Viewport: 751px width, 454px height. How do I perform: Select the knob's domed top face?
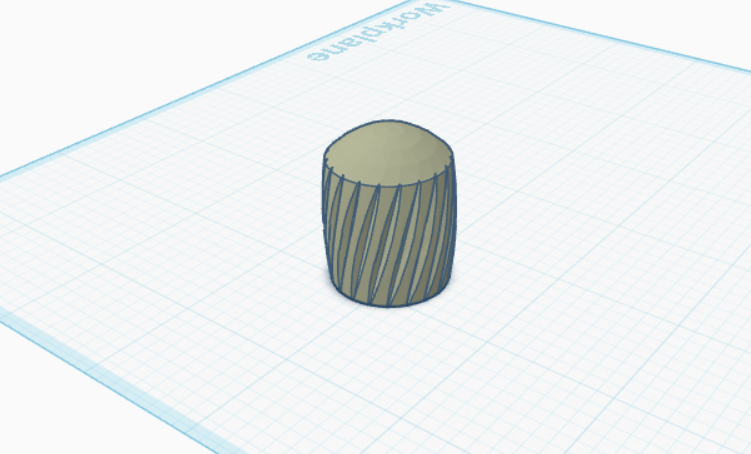click(388, 152)
